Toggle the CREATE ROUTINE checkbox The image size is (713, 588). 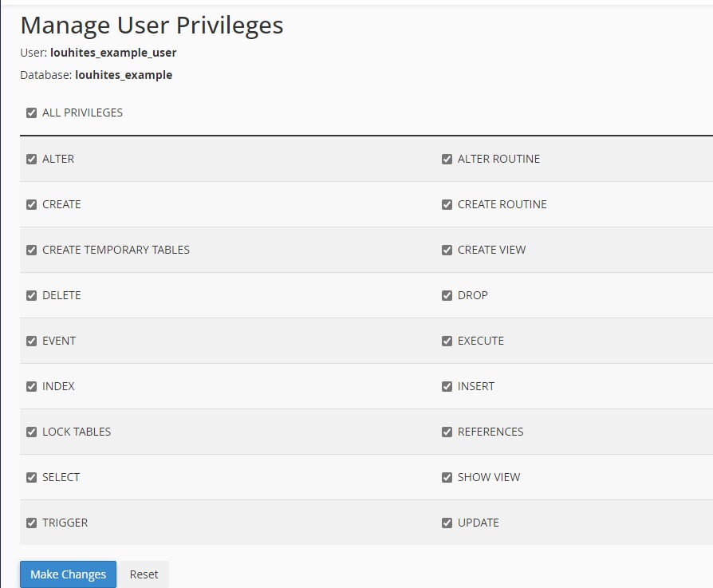point(447,205)
